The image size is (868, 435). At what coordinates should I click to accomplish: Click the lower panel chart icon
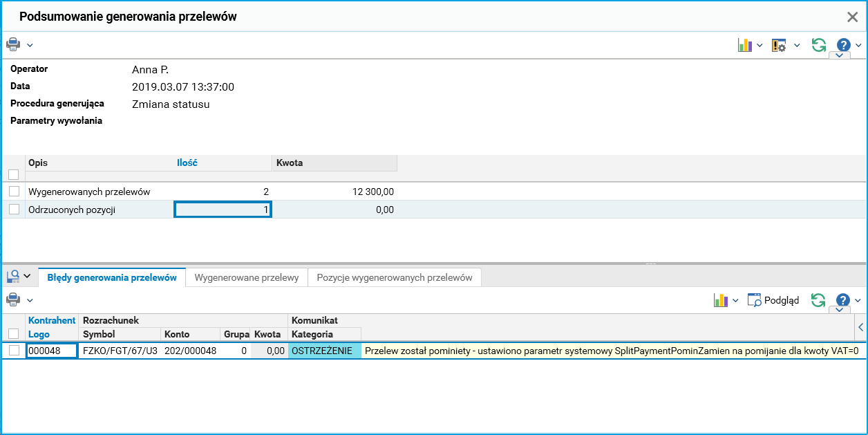[x=721, y=300]
